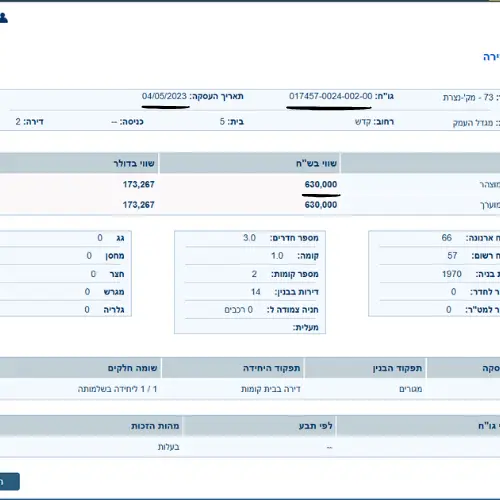Viewport: 500px width, 500px height.
Task: Click the second-row 173,267 dollar value
Action: point(138,205)
